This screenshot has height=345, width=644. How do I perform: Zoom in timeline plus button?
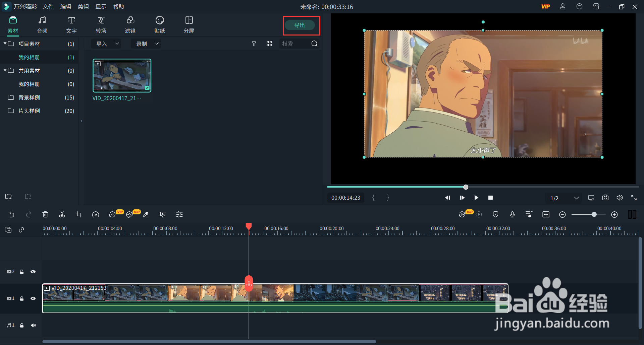coord(614,214)
